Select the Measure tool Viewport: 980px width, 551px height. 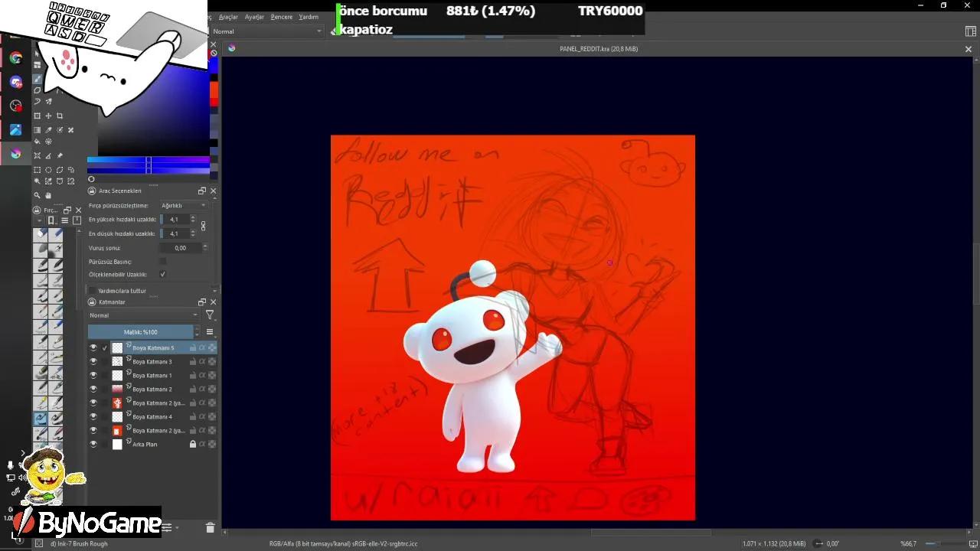pos(48,155)
